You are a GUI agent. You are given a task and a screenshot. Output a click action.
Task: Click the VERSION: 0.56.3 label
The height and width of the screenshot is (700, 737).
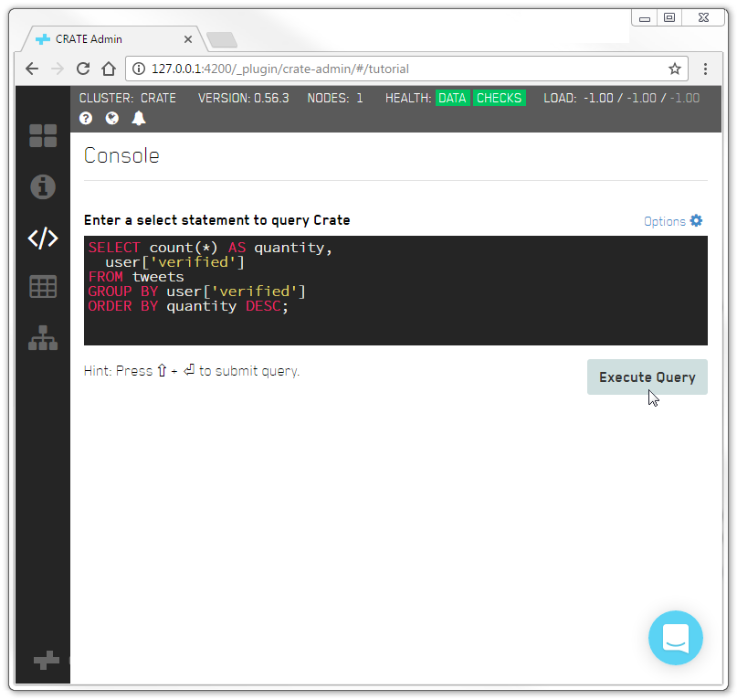[x=243, y=98]
